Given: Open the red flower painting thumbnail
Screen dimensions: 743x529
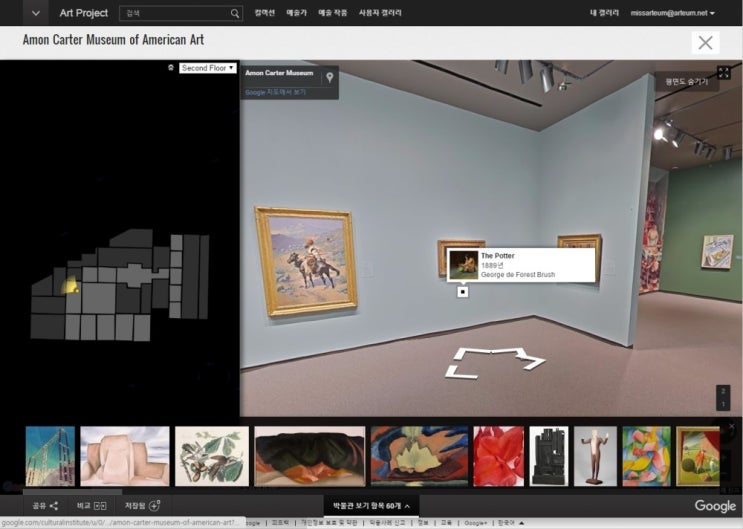Looking at the screenshot, I should coord(498,456).
